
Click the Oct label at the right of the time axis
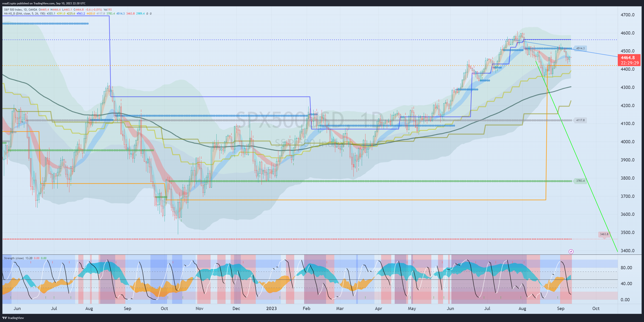click(x=596, y=308)
